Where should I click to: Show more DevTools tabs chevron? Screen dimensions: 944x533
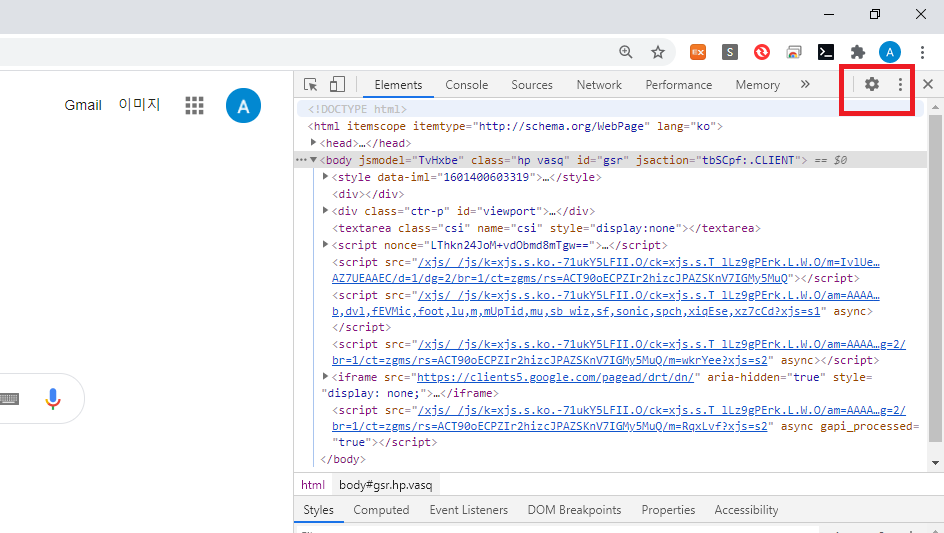pyautogui.click(x=805, y=84)
